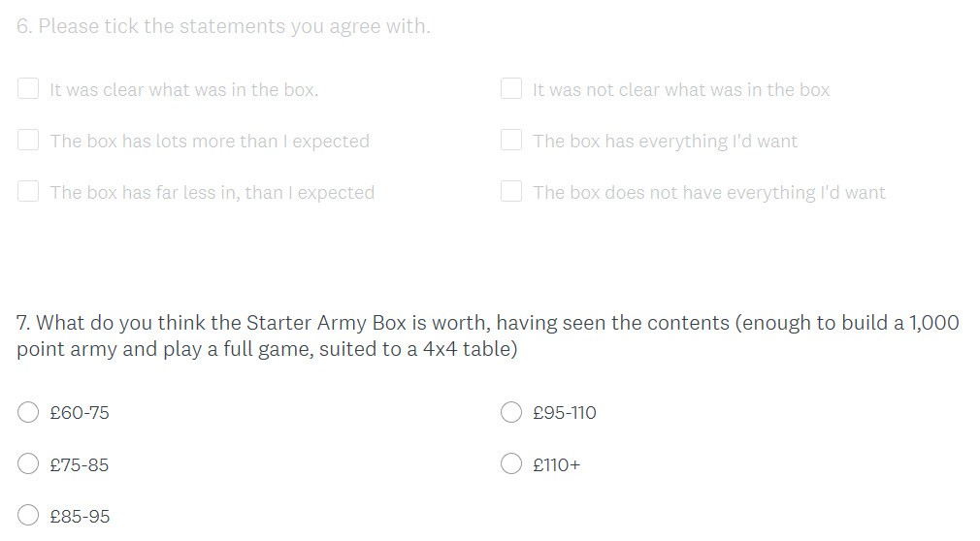The width and height of the screenshot is (980, 541).
Task: Click 'The box does not have everything I'd want' text
Action: point(708,193)
